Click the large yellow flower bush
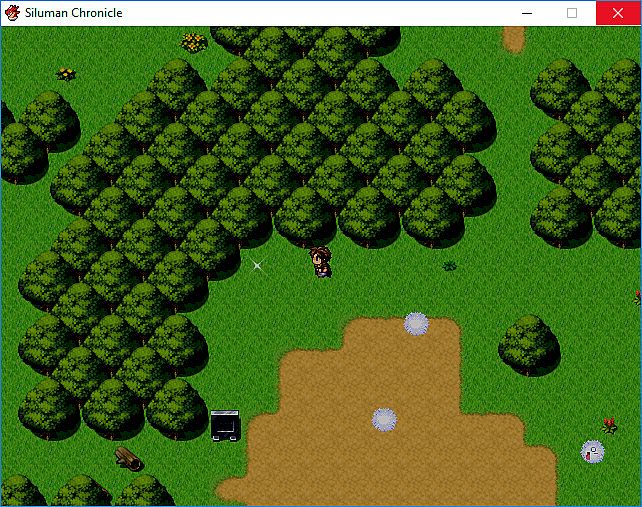Image resolution: width=642 pixels, height=507 pixels. [x=194, y=43]
